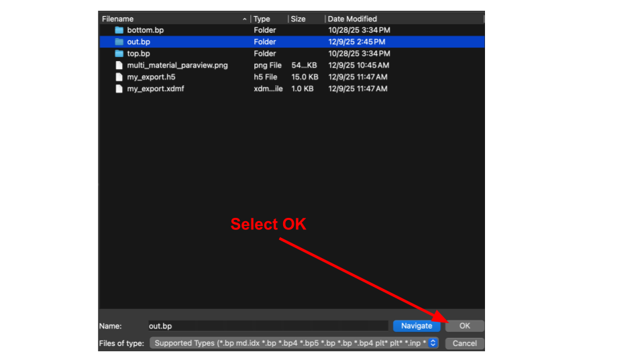
Task: Select the top.bp folder name
Action: (x=138, y=54)
